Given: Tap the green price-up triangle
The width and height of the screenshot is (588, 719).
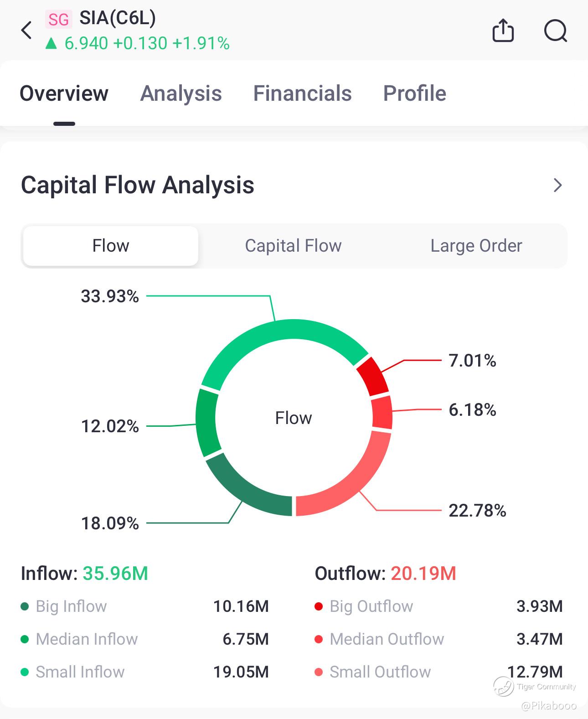Looking at the screenshot, I should click(x=51, y=44).
